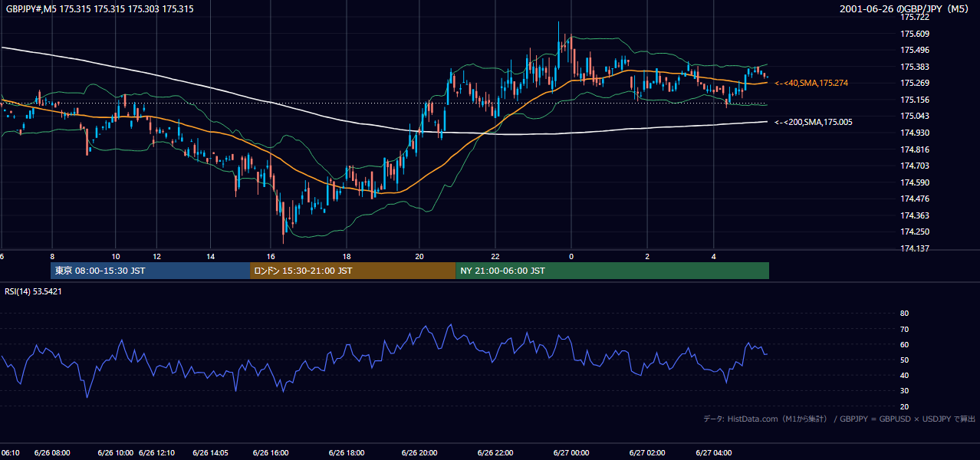This screenshot has width=980, height=460.
Task: Click bottom timeline label 6/26 14:05
Action: click(210, 453)
